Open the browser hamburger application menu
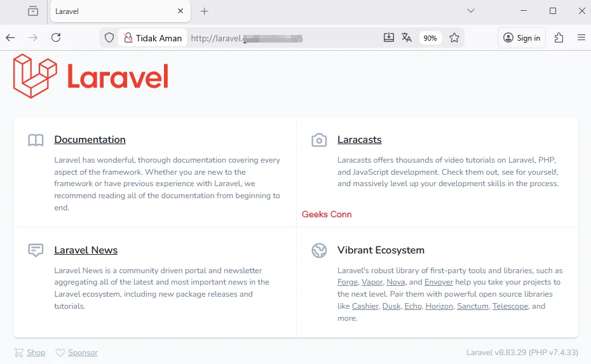The height and width of the screenshot is (364, 591). tap(581, 37)
